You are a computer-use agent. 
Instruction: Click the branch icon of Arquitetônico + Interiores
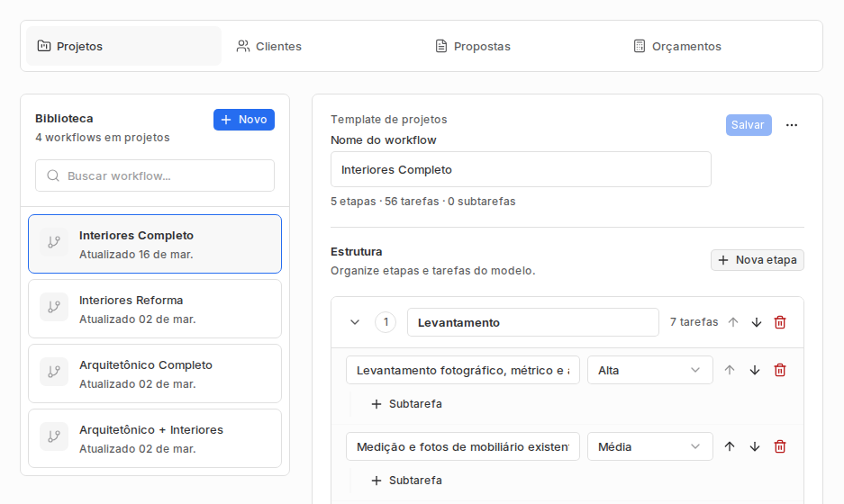pos(54,436)
